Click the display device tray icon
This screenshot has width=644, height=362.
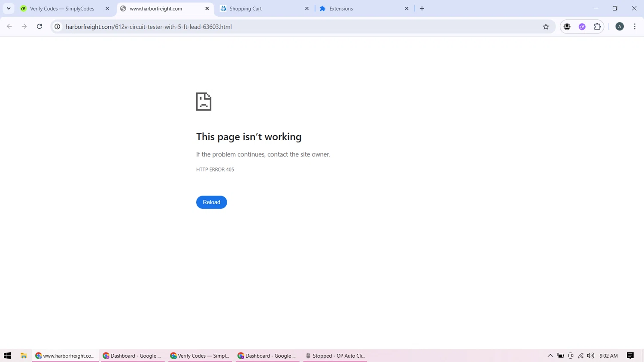(571, 356)
